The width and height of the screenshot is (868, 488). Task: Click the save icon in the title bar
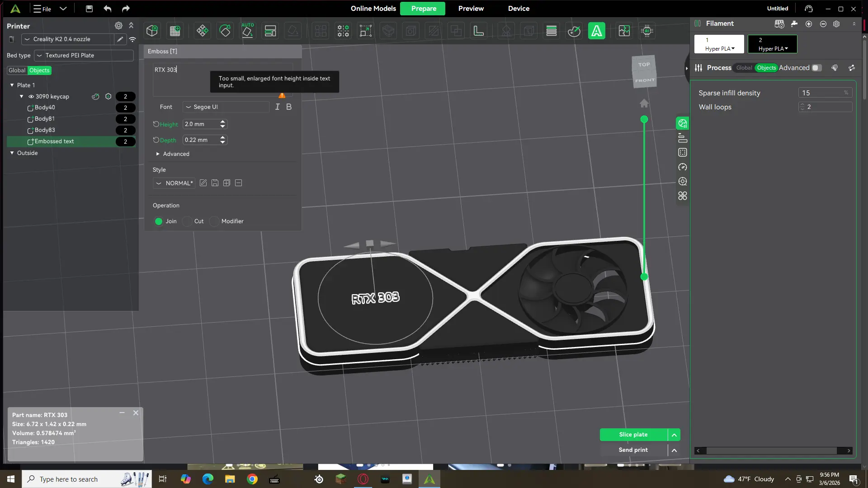(x=89, y=9)
